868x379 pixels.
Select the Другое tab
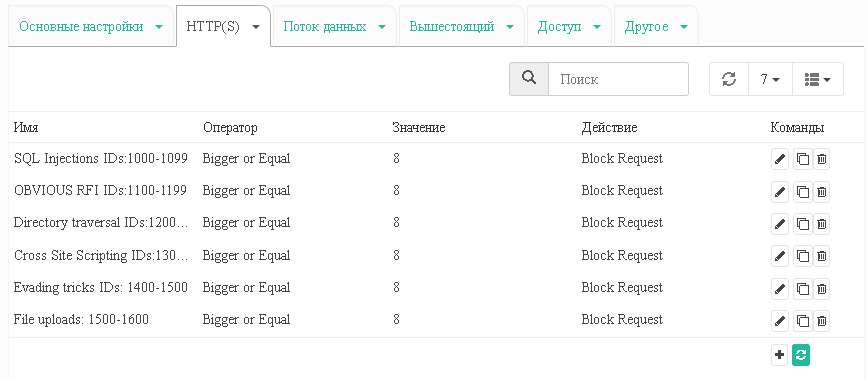pyautogui.click(x=656, y=27)
